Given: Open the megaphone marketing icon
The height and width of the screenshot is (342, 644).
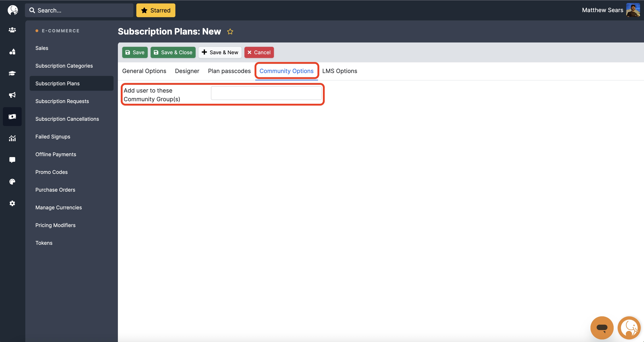Looking at the screenshot, I should click(x=12, y=95).
